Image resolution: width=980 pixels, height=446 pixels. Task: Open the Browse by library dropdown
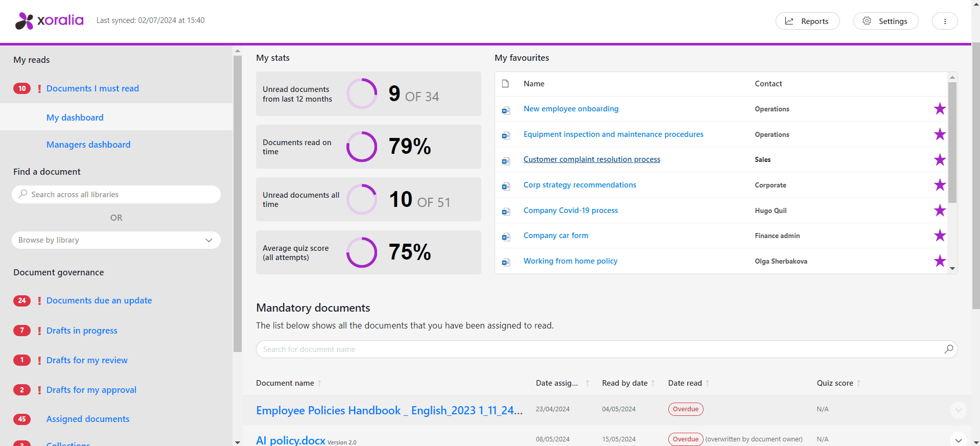pos(116,240)
